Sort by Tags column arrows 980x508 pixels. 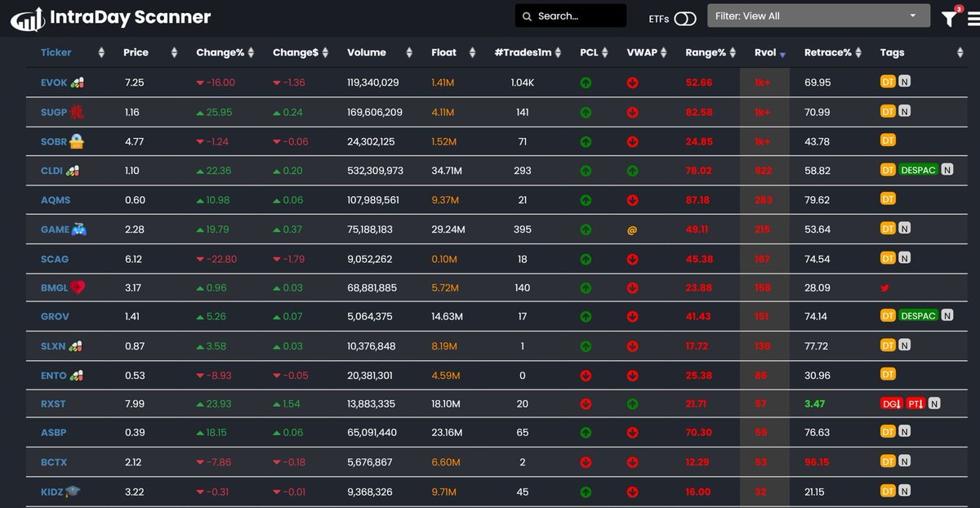960,53
